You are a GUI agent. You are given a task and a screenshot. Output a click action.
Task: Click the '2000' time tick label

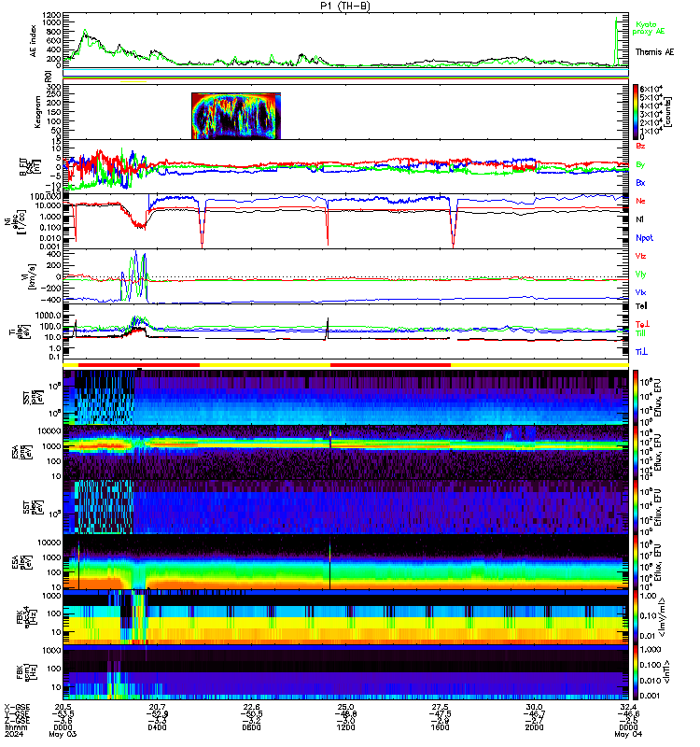pyautogui.click(x=534, y=727)
